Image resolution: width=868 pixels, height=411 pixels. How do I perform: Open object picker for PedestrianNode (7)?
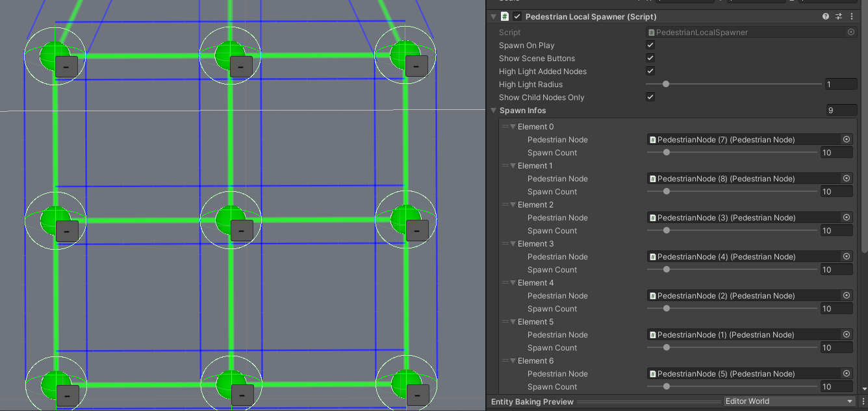[847, 139]
